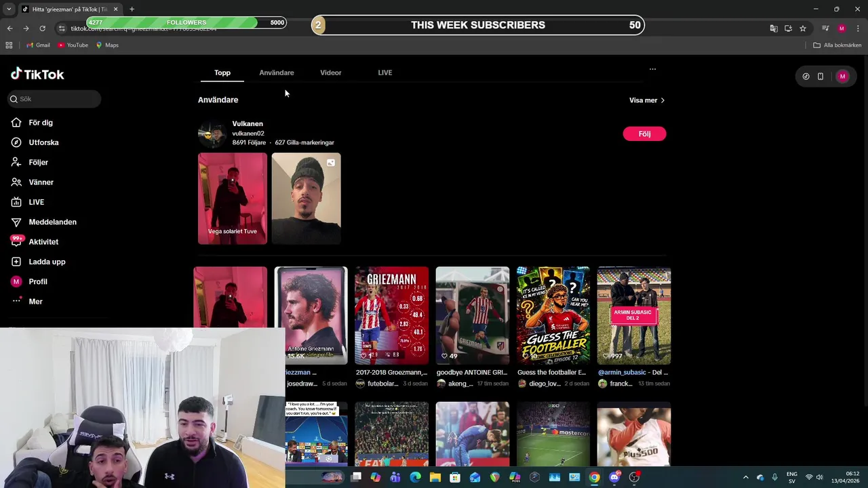This screenshot has width=868, height=488.
Task: Open the Vega solariet Tuve video
Action: [233, 198]
